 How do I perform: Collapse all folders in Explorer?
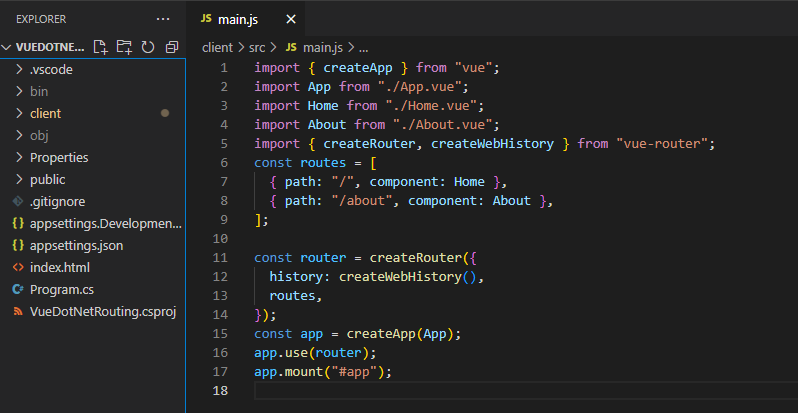coord(172,47)
